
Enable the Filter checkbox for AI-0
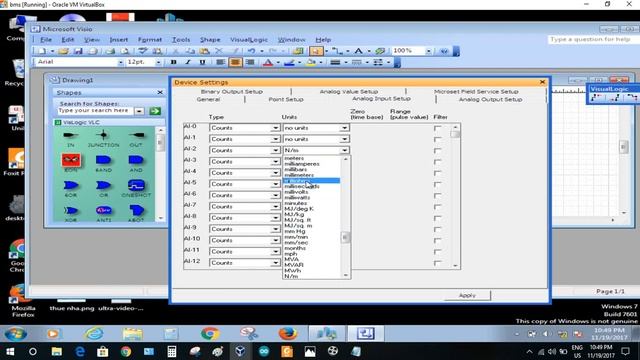coord(437,128)
